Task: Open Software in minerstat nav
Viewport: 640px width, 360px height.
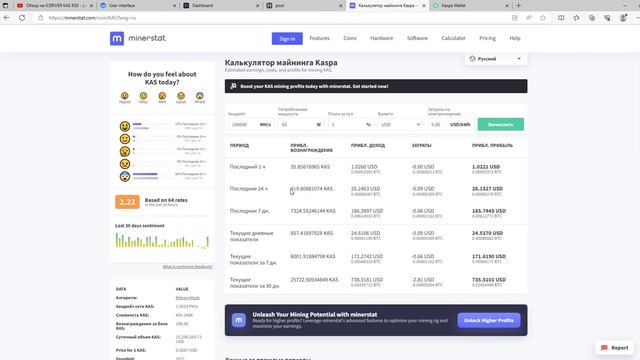Action: [417, 38]
